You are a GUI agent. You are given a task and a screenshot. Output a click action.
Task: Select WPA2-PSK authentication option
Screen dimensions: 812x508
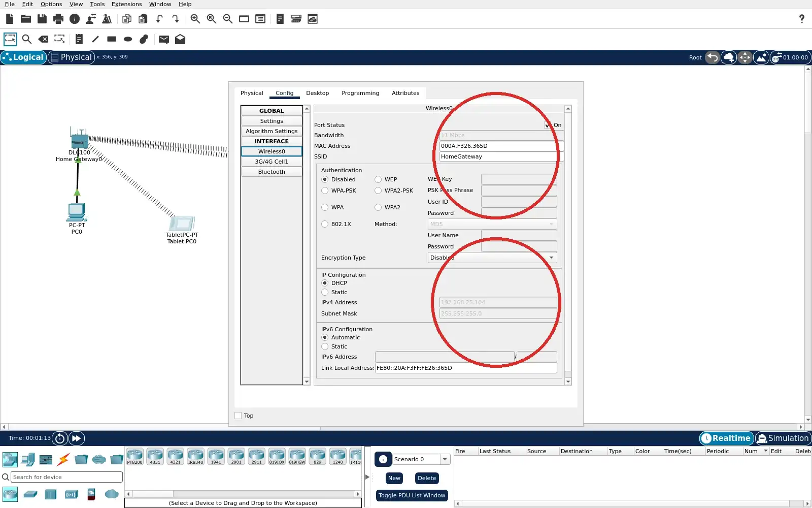click(378, 190)
